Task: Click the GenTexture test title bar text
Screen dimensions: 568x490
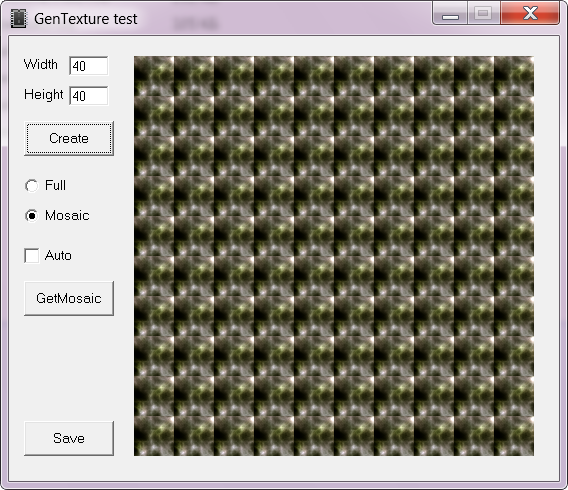Action: (85, 19)
